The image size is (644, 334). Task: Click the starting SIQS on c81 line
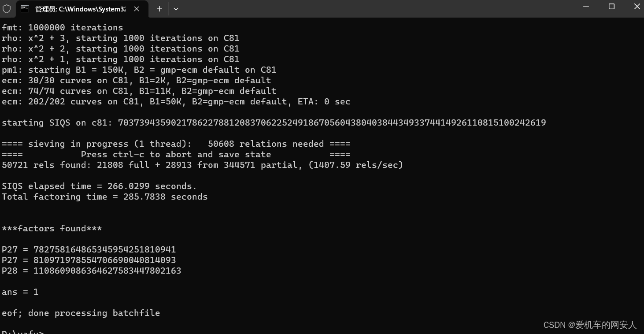click(273, 122)
